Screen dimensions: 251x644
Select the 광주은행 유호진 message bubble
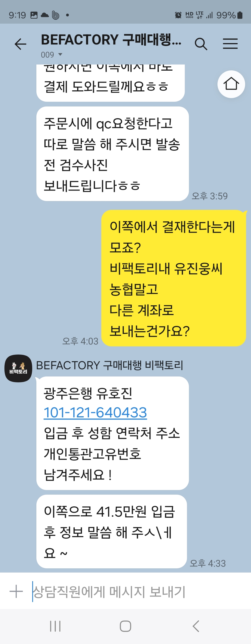[112, 433]
